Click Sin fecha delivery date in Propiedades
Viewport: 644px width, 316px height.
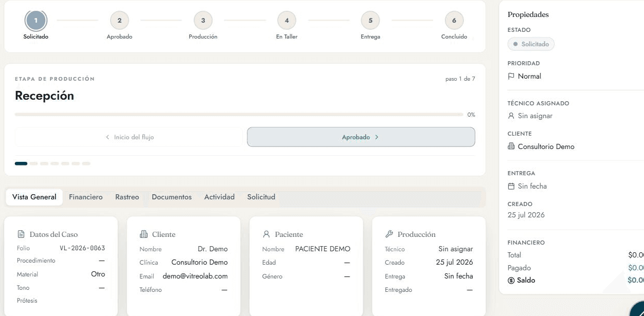(532, 186)
